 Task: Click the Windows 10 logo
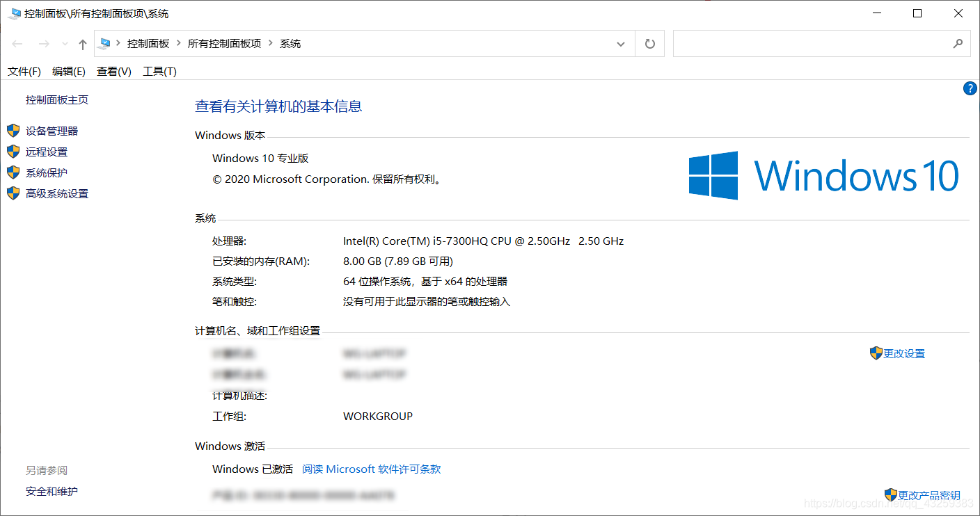click(824, 176)
